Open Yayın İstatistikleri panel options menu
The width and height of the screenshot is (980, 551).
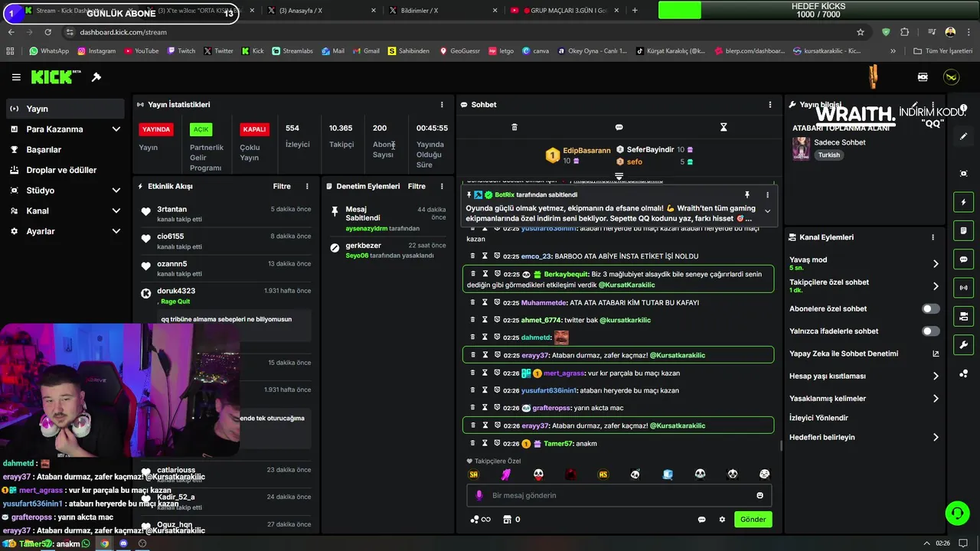point(442,104)
